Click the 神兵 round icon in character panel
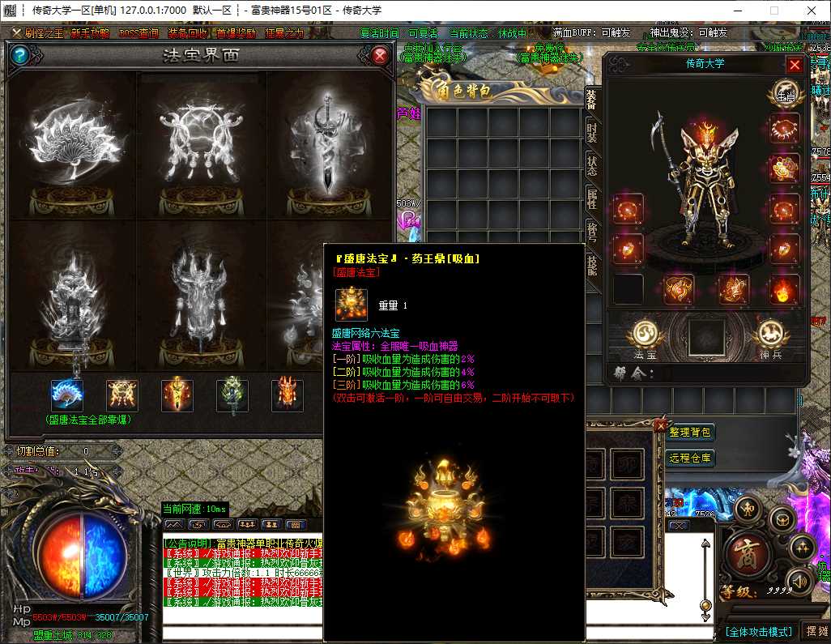831x644 pixels. (770, 339)
